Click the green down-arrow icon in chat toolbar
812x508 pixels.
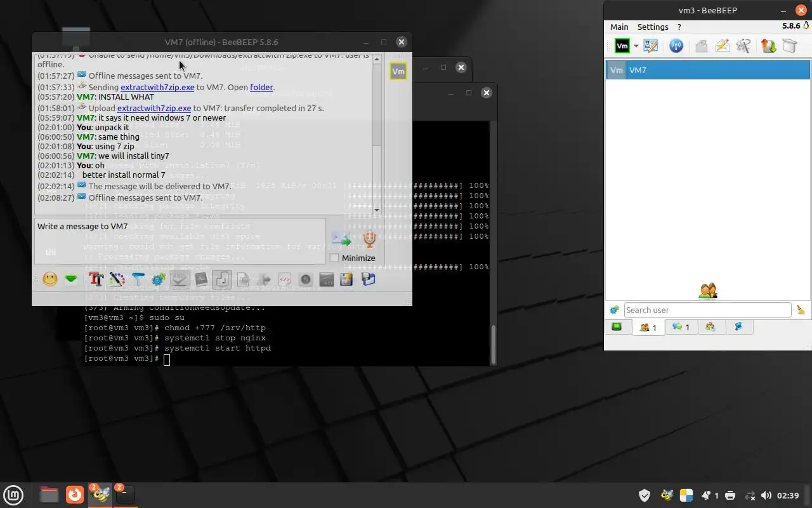click(71, 279)
